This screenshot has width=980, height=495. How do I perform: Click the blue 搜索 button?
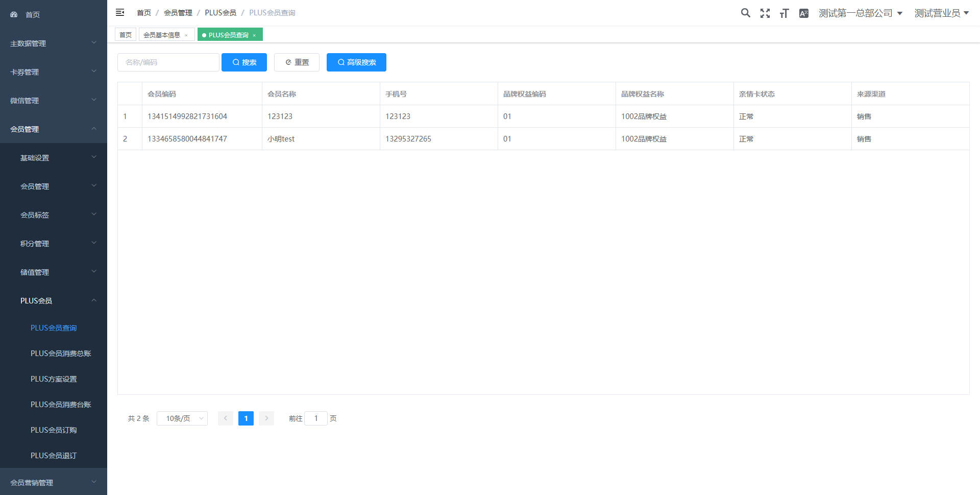tap(244, 62)
